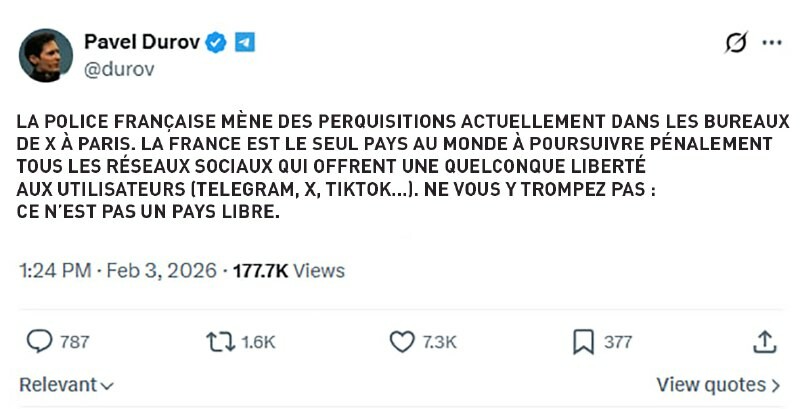Open the View quotes link
The image size is (800, 409).
click(718, 385)
